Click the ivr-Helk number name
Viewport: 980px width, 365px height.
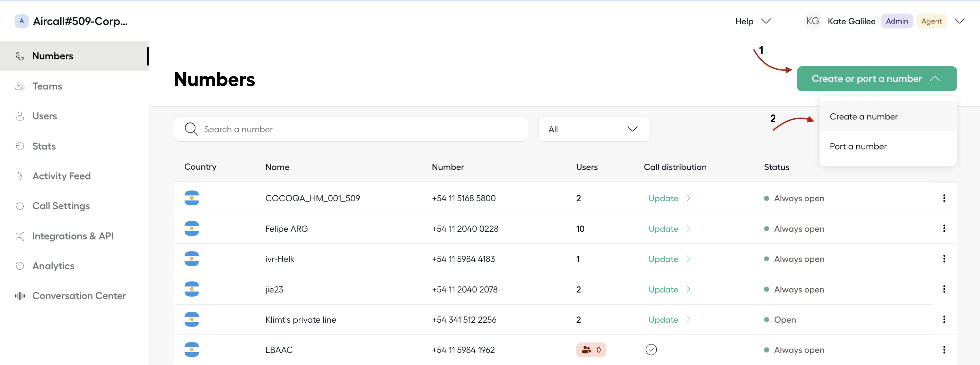tap(280, 259)
